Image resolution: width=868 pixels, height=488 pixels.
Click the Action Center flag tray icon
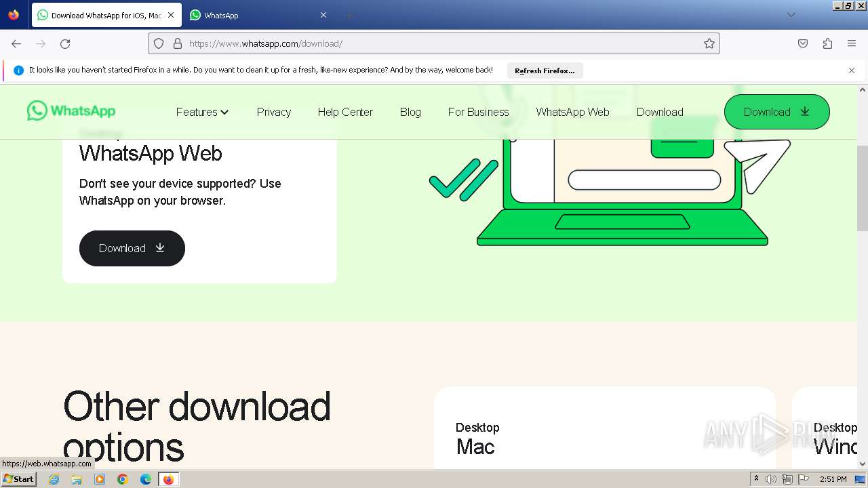(804, 479)
